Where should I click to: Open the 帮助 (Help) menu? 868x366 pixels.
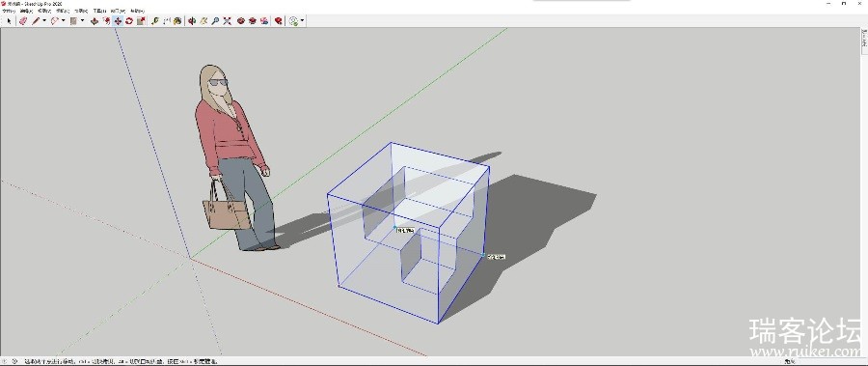(x=137, y=11)
